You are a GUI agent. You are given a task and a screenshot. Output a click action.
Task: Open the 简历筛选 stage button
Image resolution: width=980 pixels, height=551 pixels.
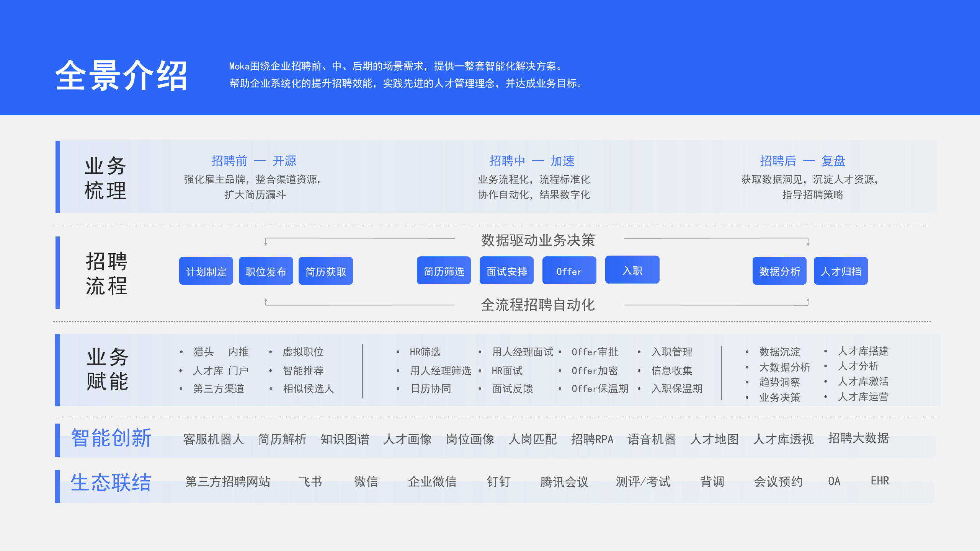coord(444,271)
